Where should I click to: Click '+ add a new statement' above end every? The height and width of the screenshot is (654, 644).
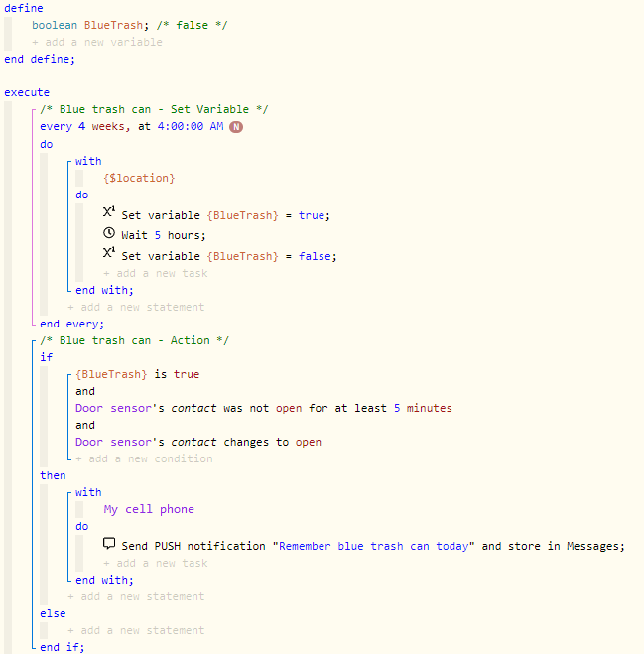tap(136, 307)
